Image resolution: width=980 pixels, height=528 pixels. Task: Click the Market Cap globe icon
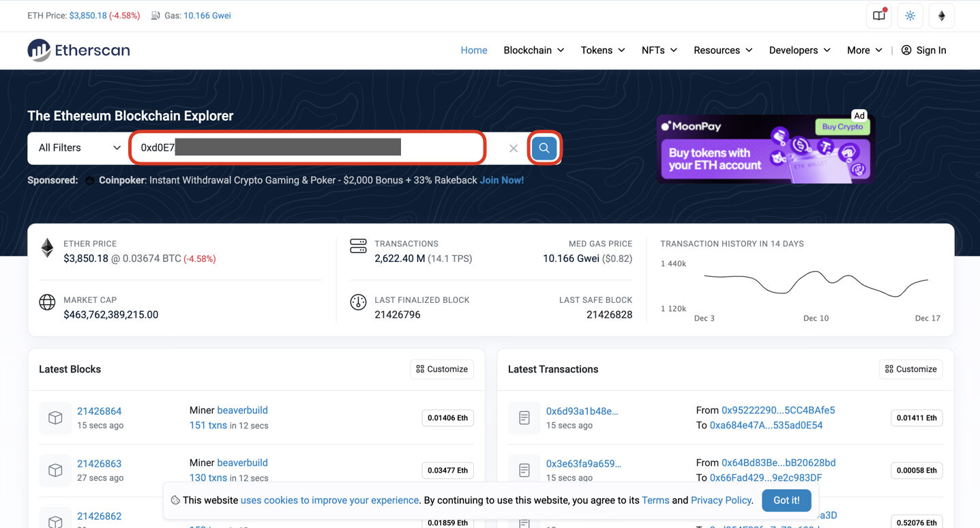pyautogui.click(x=47, y=302)
